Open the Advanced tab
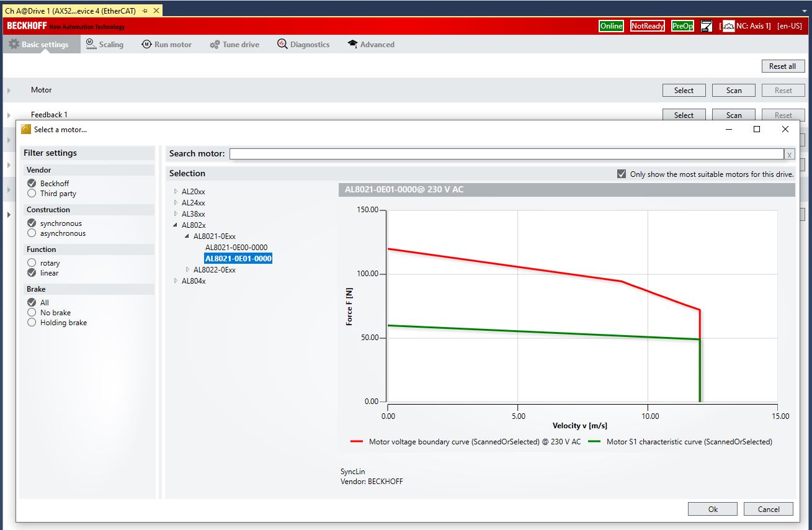812x530 pixels. click(371, 45)
